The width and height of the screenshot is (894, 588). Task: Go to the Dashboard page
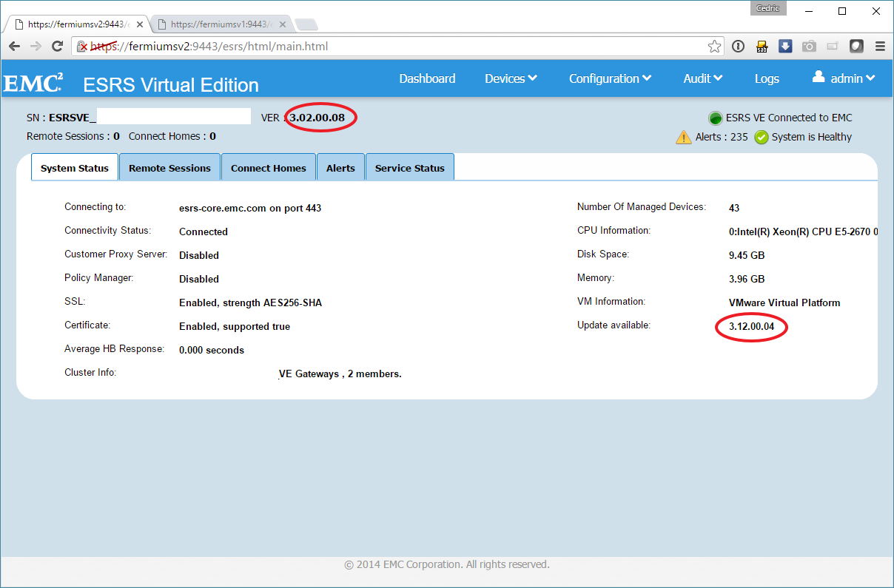click(x=427, y=78)
